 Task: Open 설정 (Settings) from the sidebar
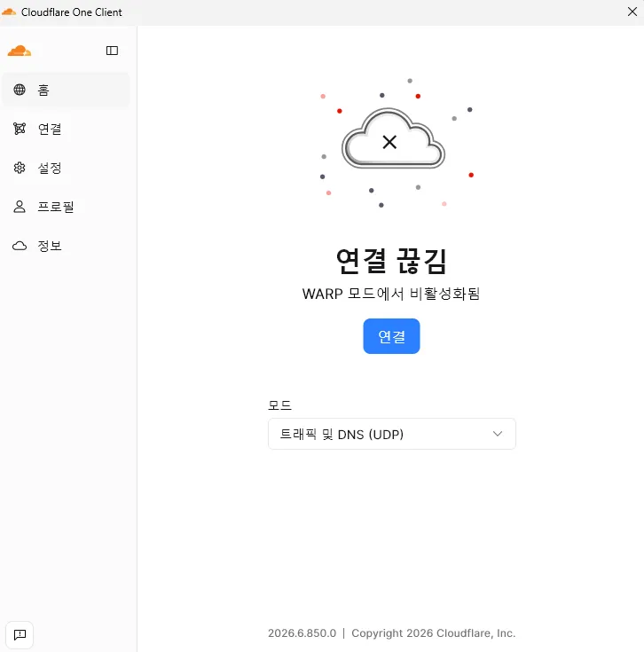pyautogui.click(x=67, y=168)
